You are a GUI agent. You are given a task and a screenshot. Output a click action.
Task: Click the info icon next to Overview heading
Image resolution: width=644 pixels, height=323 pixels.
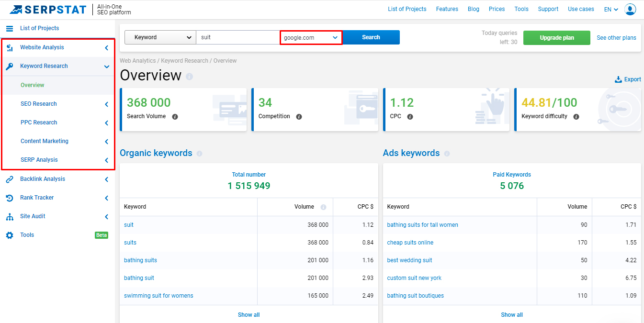(x=190, y=77)
